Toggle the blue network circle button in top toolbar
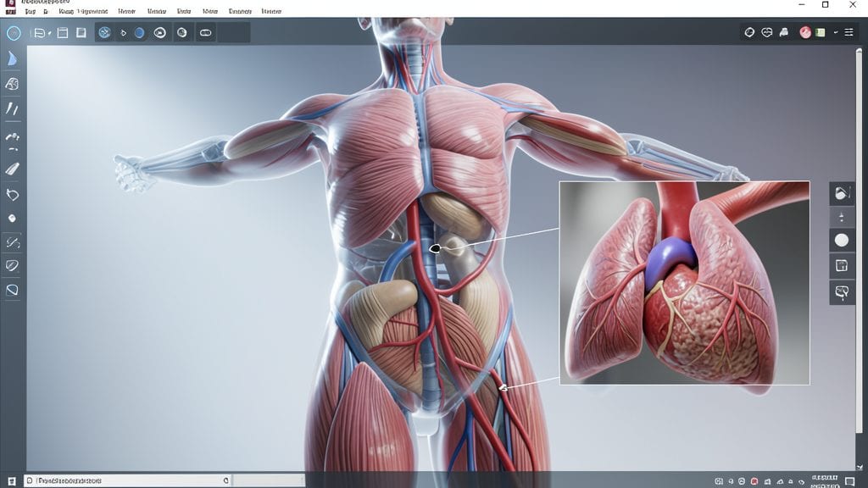 click(x=104, y=33)
